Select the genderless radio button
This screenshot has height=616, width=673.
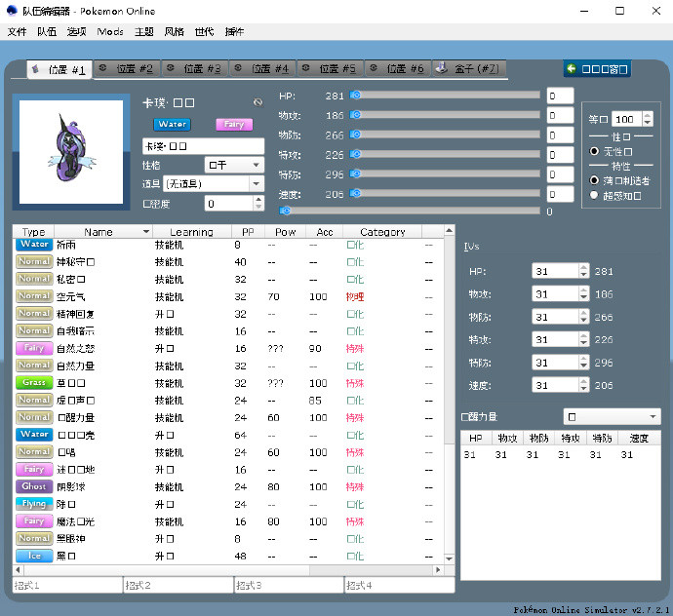pos(594,151)
